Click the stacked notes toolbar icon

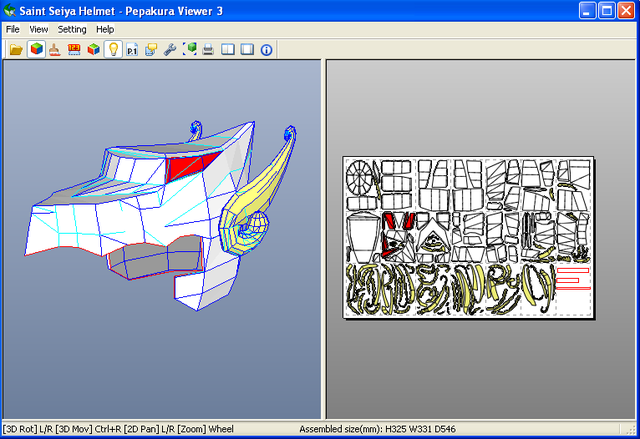[151, 49]
